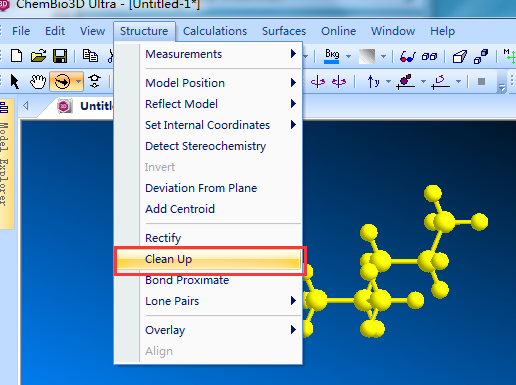
Task: Close the open Structure menu
Action: (144, 31)
